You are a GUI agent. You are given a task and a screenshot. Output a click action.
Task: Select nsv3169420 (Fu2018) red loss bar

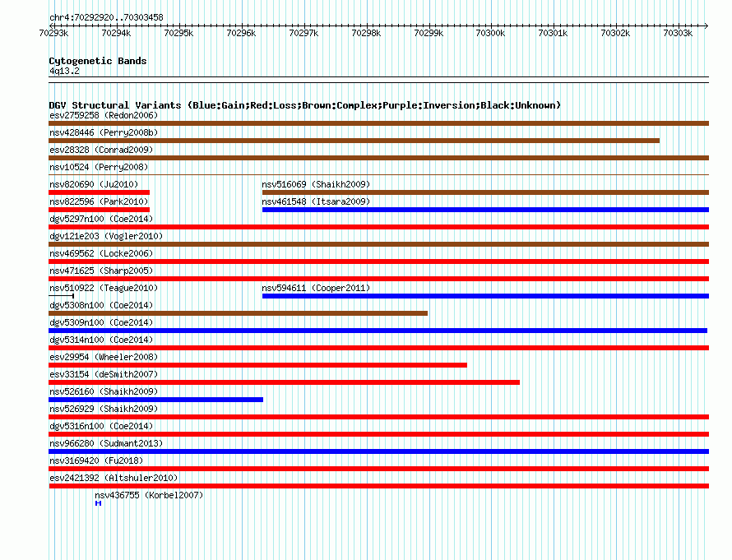pos(378,469)
